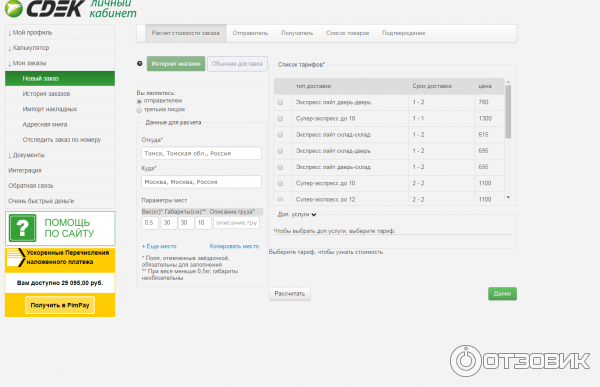Image resolution: width=600 pixels, height=387 pixels.
Task: Click the tariff list scroll-up arrow
Action: click(508, 82)
